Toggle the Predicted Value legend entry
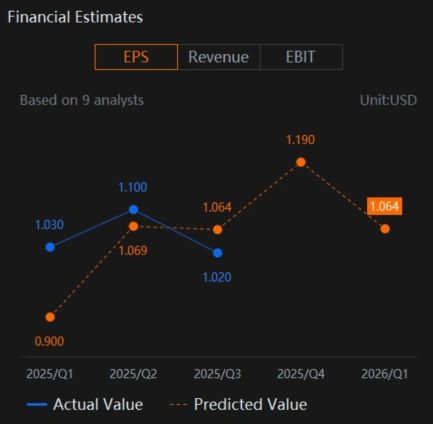 (238, 404)
